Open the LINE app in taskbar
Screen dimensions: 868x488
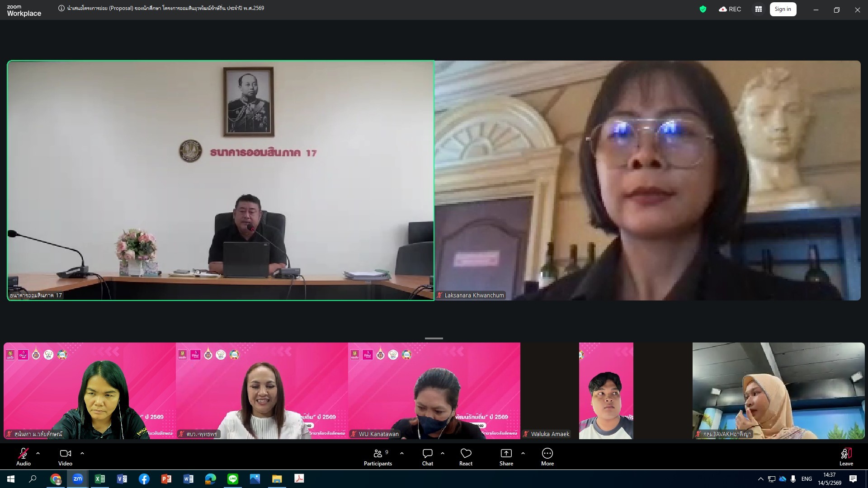(233, 479)
